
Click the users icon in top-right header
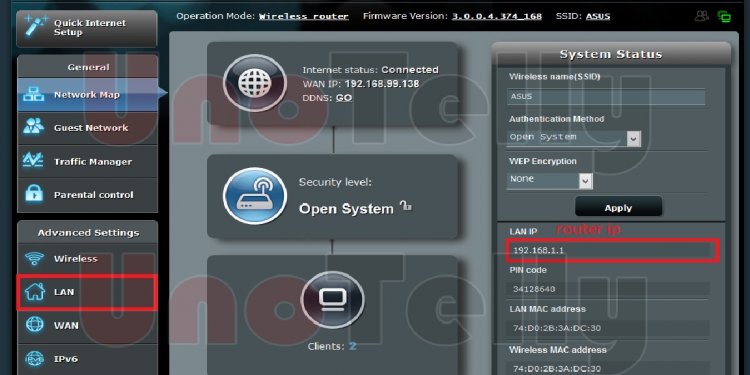coord(702,16)
